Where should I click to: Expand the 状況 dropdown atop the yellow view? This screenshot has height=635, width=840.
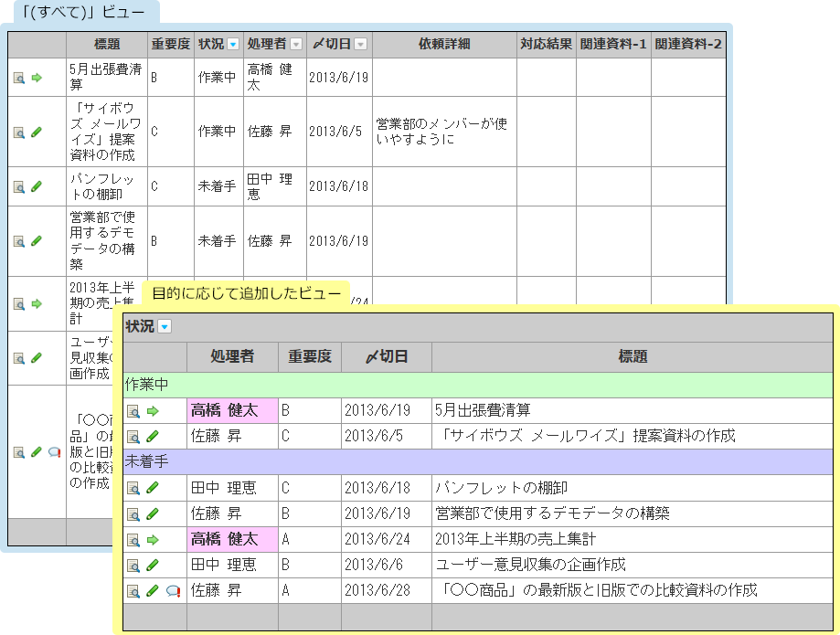(x=165, y=327)
